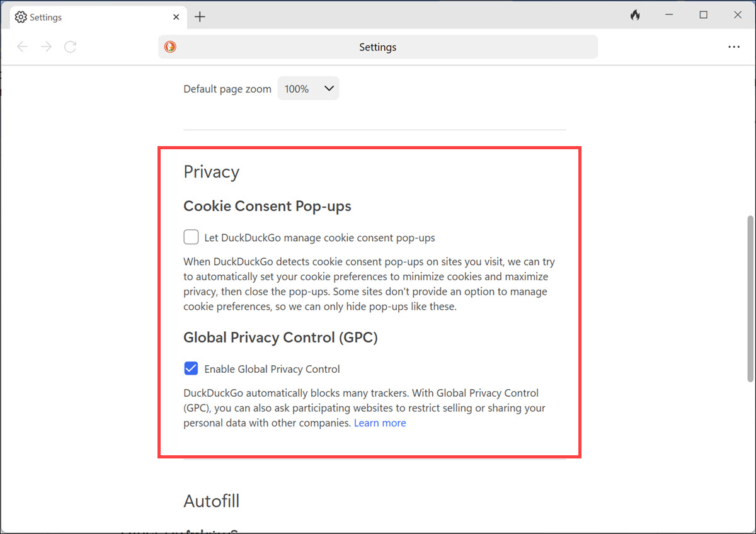
Task: Click the Settings address bar field
Action: pyautogui.click(x=378, y=47)
